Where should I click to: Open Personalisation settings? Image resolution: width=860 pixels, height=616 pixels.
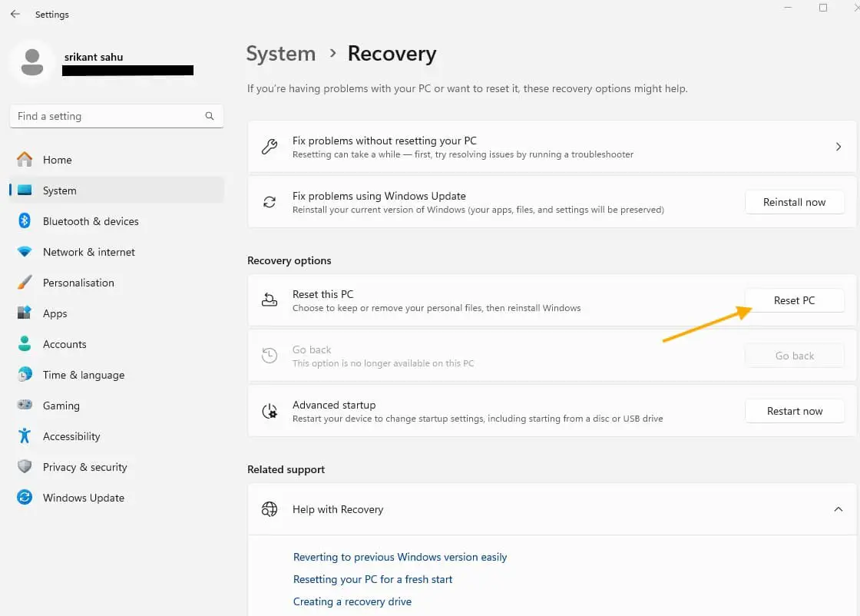coord(116,283)
